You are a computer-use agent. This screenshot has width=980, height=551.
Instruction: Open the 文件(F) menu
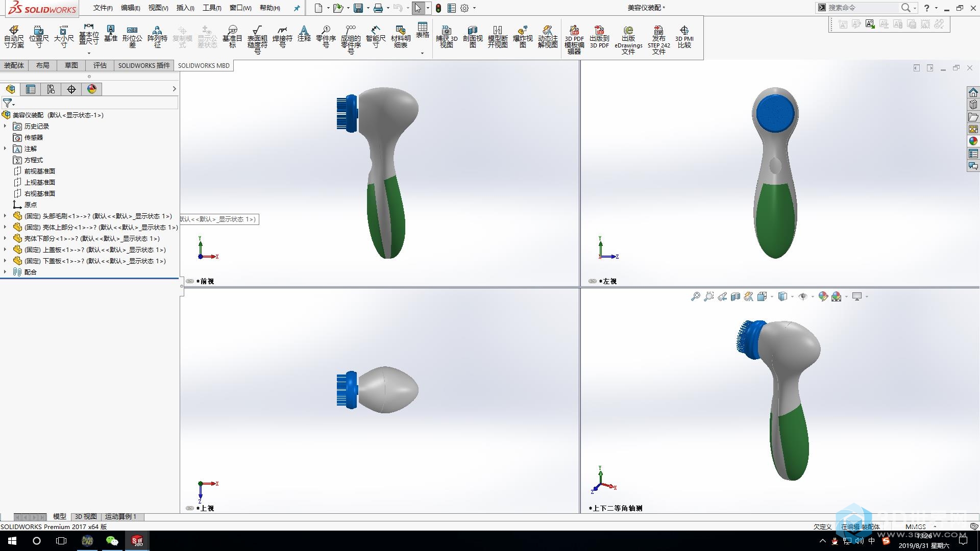coord(103,8)
